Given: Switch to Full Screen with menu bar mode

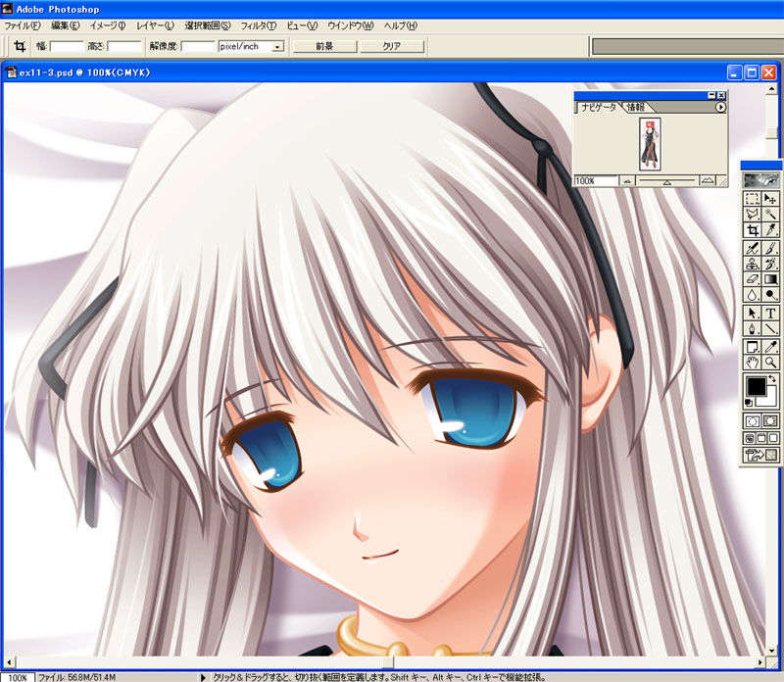Looking at the screenshot, I should (761, 439).
